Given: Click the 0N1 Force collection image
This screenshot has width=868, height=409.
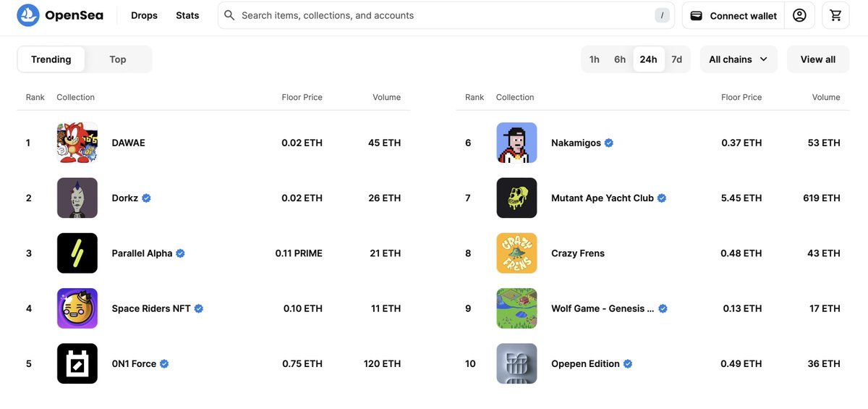Looking at the screenshot, I should pyautogui.click(x=77, y=363).
